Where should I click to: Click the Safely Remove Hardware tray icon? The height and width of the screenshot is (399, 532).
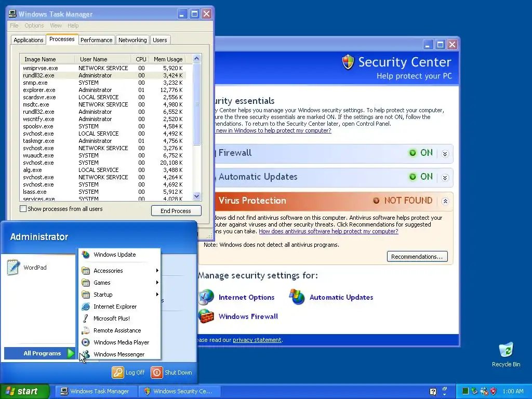[x=475, y=391]
